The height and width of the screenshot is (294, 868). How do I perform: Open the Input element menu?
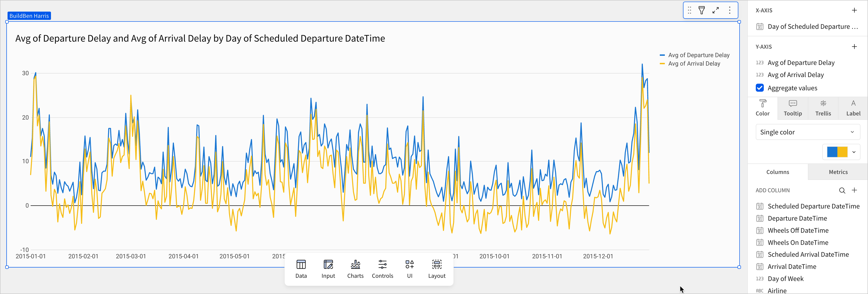[328, 269]
